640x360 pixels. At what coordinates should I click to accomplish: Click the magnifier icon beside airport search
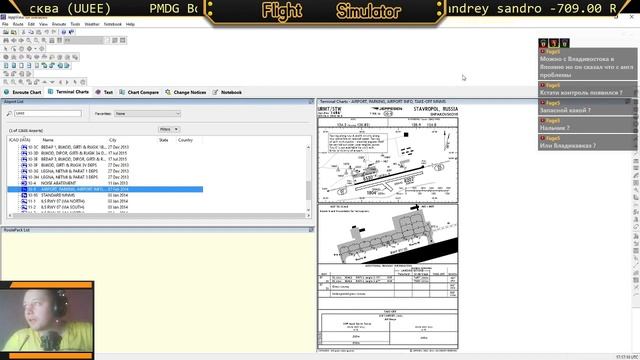point(9,113)
